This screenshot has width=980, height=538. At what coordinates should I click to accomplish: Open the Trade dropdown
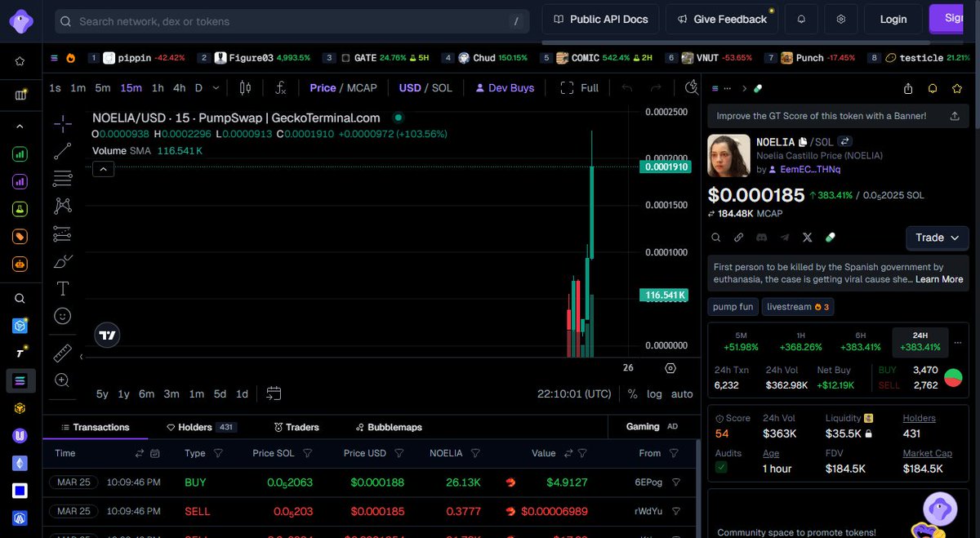(x=937, y=238)
